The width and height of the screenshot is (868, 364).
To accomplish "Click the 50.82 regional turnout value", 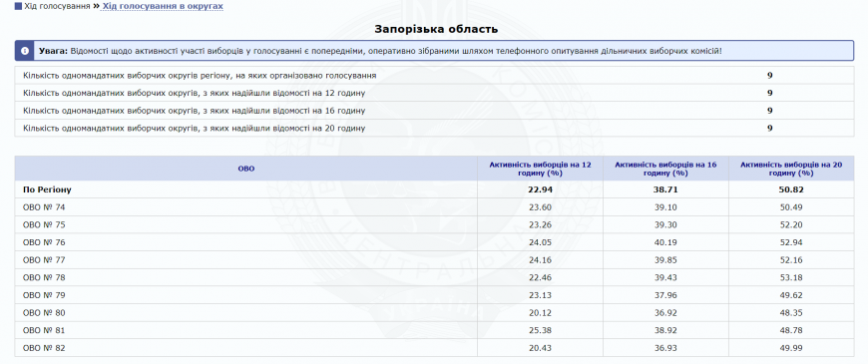I will tap(790, 189).
